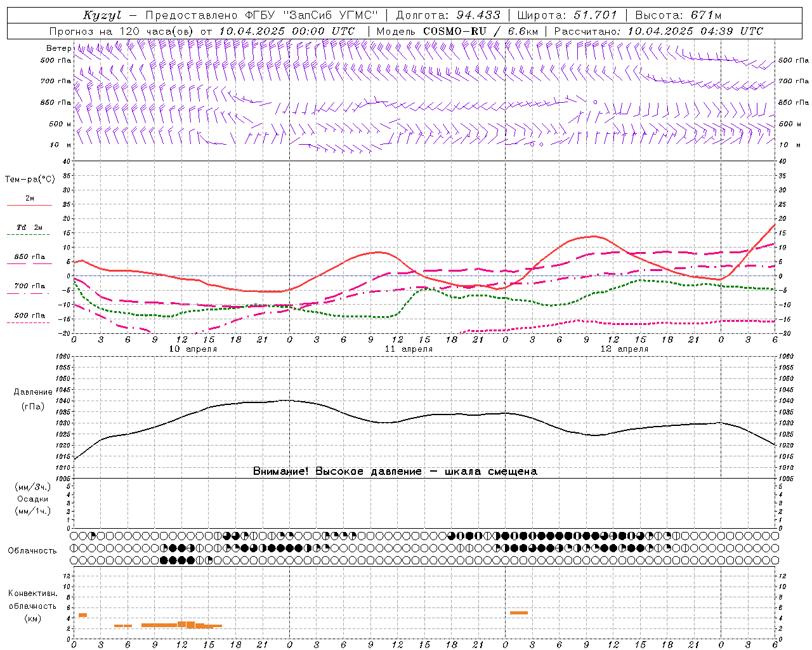The width and height of the screenshot is (812, 650).
Task: Click the Ветер wind panel label
Action: (58, 48)
